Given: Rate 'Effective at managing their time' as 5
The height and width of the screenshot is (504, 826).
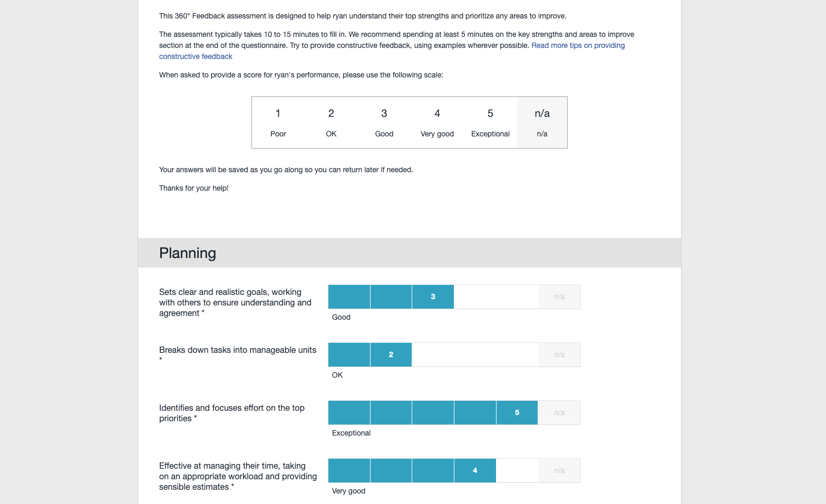Looking at the screenshot, I should point(517,471).
